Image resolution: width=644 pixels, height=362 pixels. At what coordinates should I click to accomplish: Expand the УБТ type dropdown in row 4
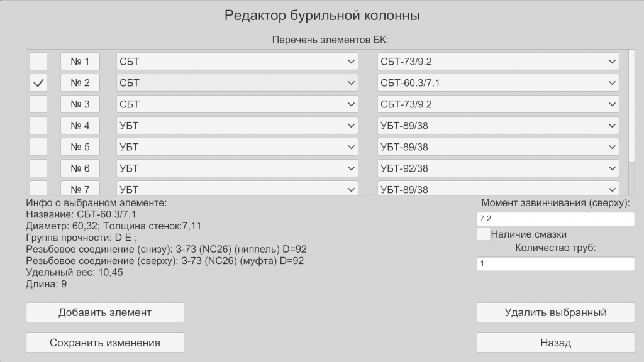click(237, 126)
